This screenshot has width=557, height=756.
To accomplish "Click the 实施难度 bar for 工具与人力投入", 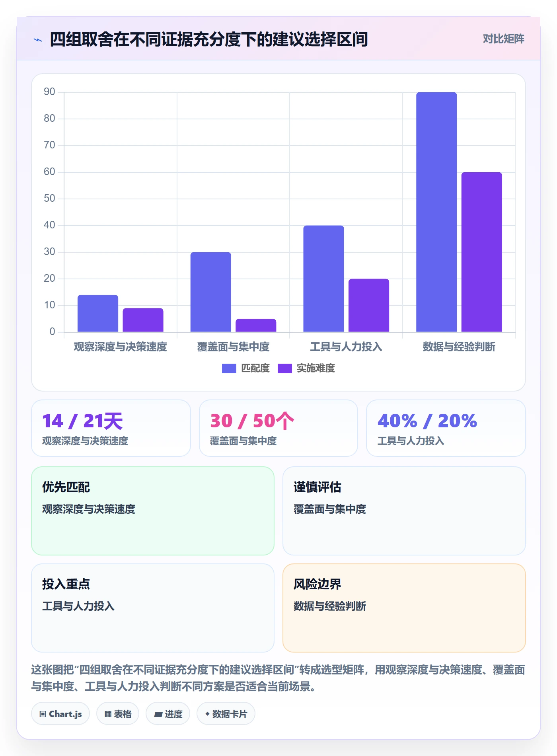I will [x=369, y=305].
